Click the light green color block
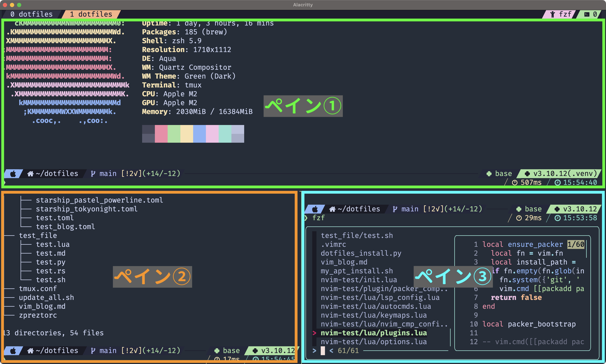Image resolution: width=606 pixels, height=364 pixels. pos(174,134)
